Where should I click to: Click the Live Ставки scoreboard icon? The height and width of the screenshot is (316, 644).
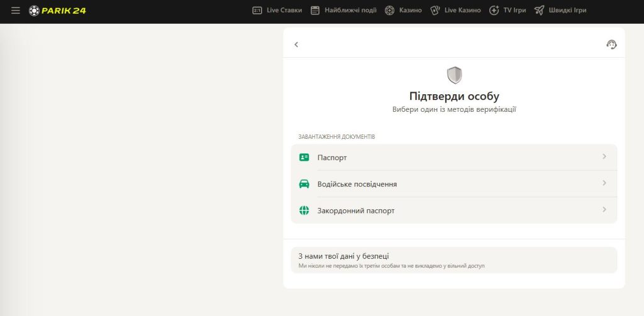pos(257,11)
